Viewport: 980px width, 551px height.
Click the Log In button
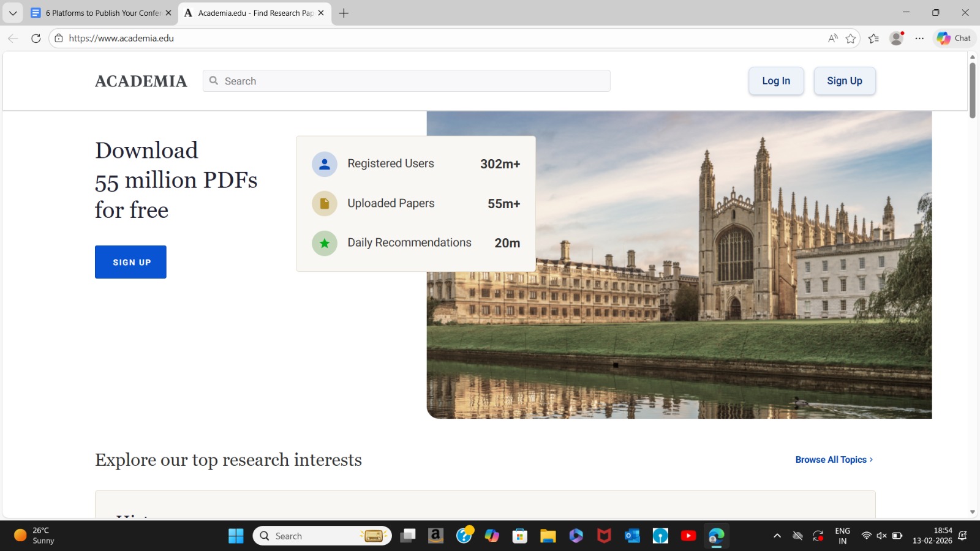775,80
